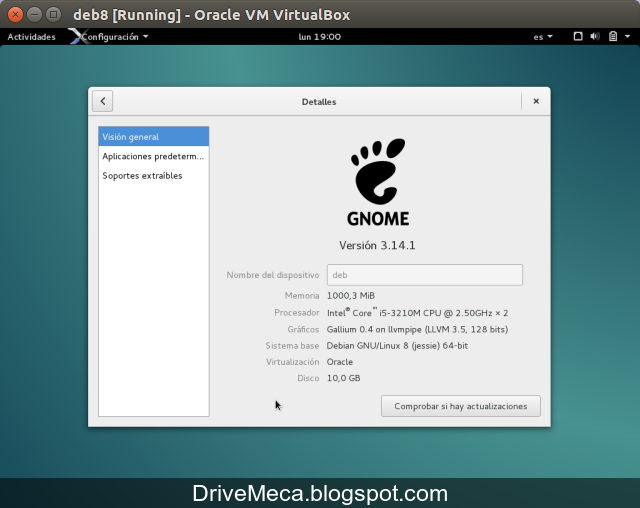The width and height of the screenshot is (640, 508).
Task: Open Soportes extraíbles in the sidebar
Action: click(x=153, y=175)
